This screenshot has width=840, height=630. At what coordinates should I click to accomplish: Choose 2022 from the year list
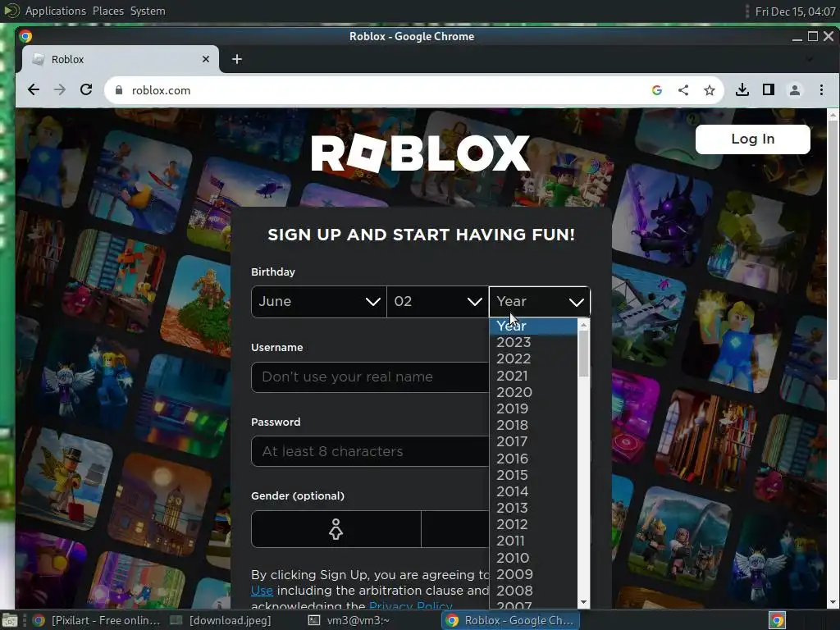[533, 359]
